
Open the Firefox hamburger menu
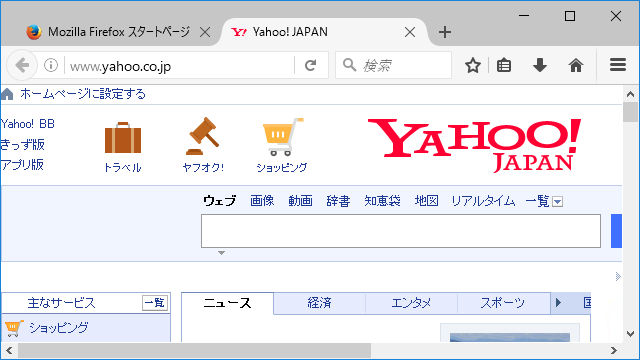(x=618, y=64)
